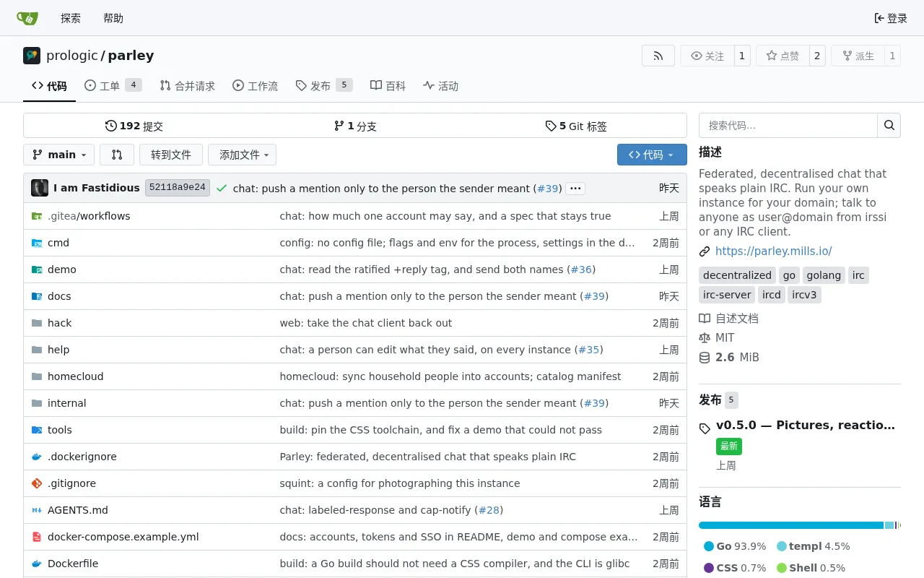Viewport: 924px width, 578px height.
Task: Click the purple CSS language dot
Action: tap(709, 568)
